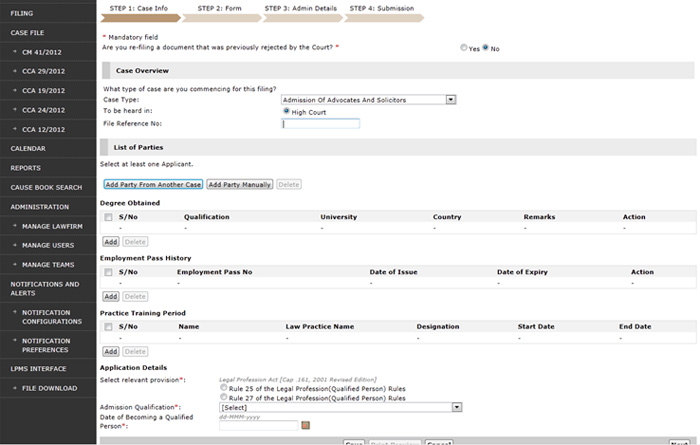The image size is (700, 445).
Task: Open the Admission Qualification dropdown
Action: pyautogui.click(x=456, y=407)
